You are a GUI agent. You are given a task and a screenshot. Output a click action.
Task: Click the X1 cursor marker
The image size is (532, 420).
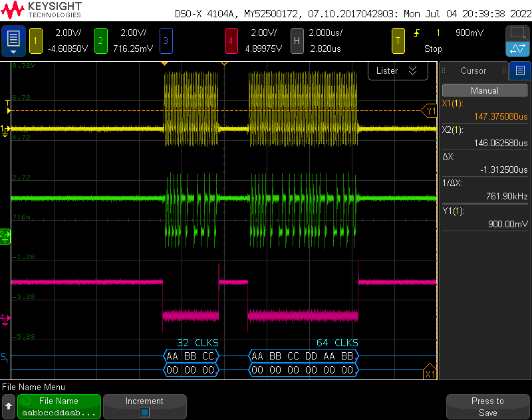pos(430,371)
